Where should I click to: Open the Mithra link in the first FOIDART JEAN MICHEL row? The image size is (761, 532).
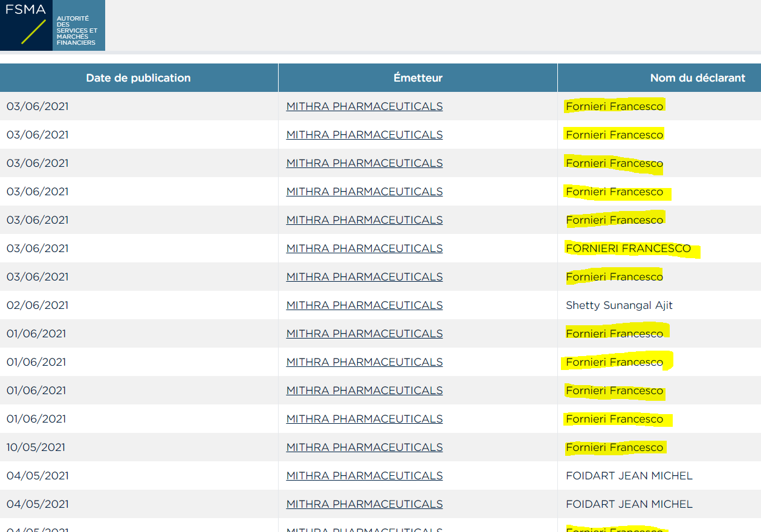364,476
